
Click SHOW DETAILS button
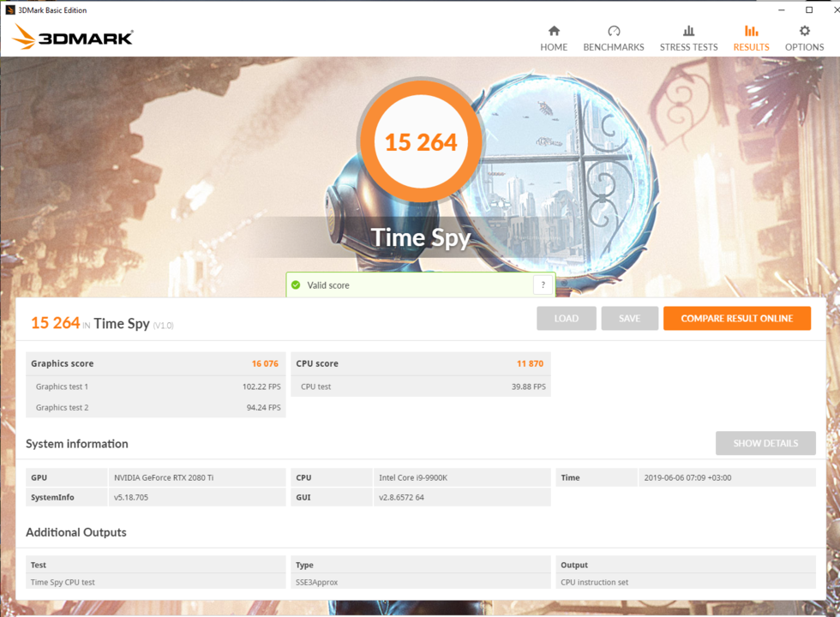765,443
